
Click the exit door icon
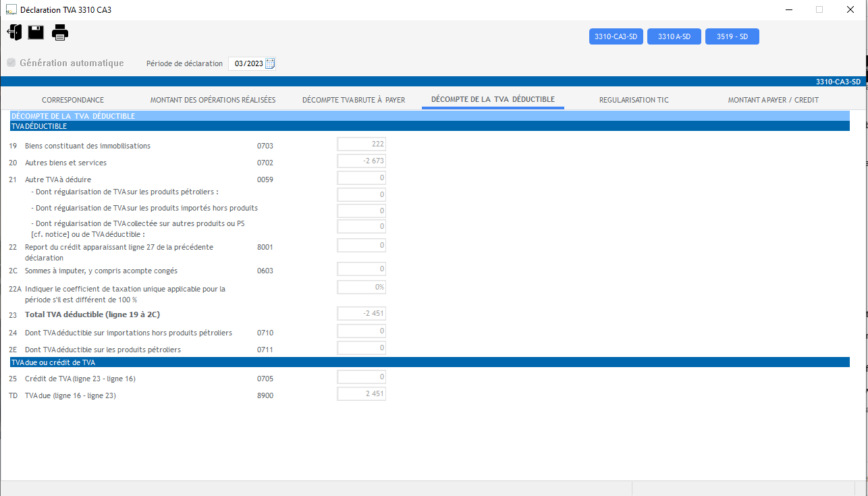[x=14, y=32]
